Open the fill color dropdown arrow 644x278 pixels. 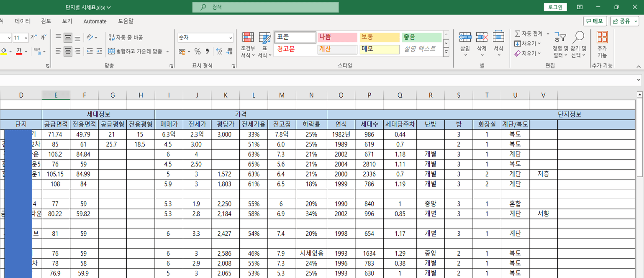[11, 51]
